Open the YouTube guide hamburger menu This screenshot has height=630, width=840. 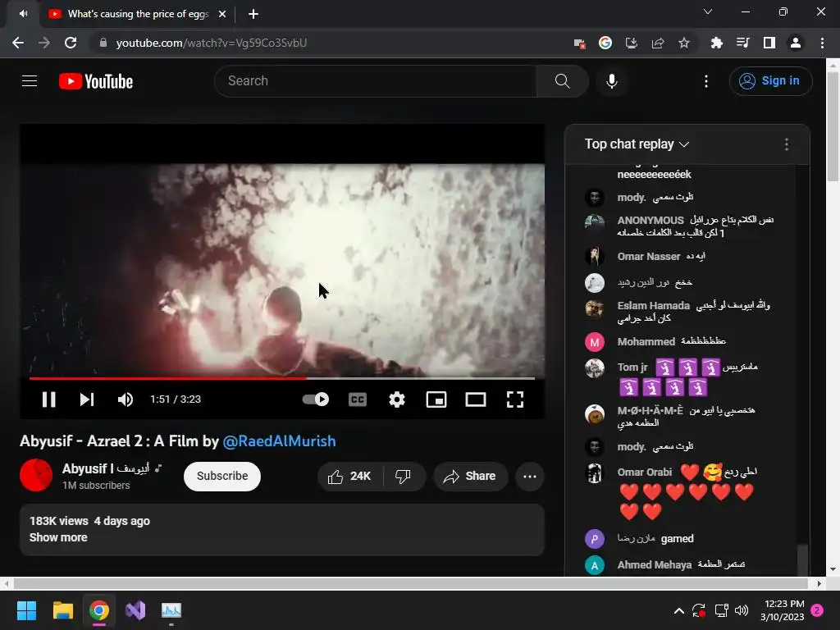30,81
